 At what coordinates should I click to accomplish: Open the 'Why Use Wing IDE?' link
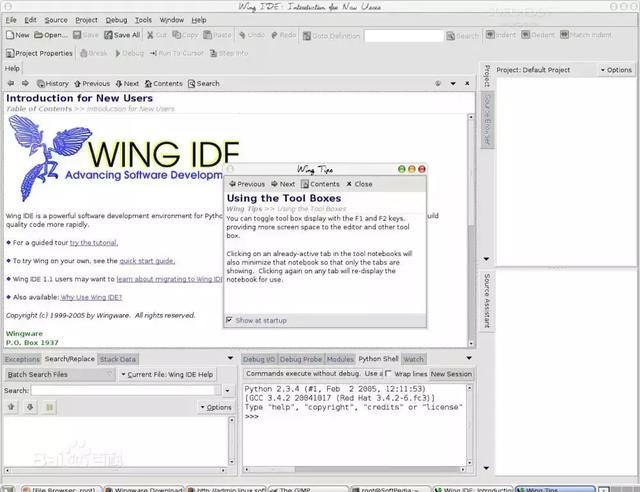point(91,297)
